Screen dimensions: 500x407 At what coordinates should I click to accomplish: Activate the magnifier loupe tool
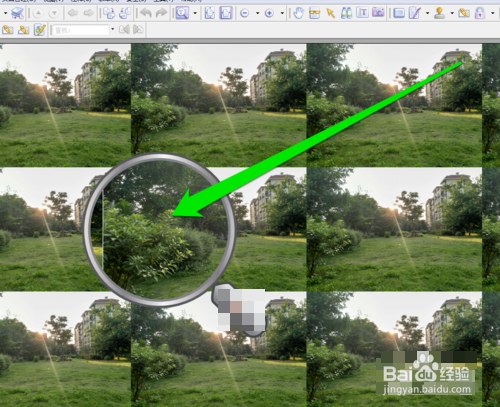[x=182, y=13]
